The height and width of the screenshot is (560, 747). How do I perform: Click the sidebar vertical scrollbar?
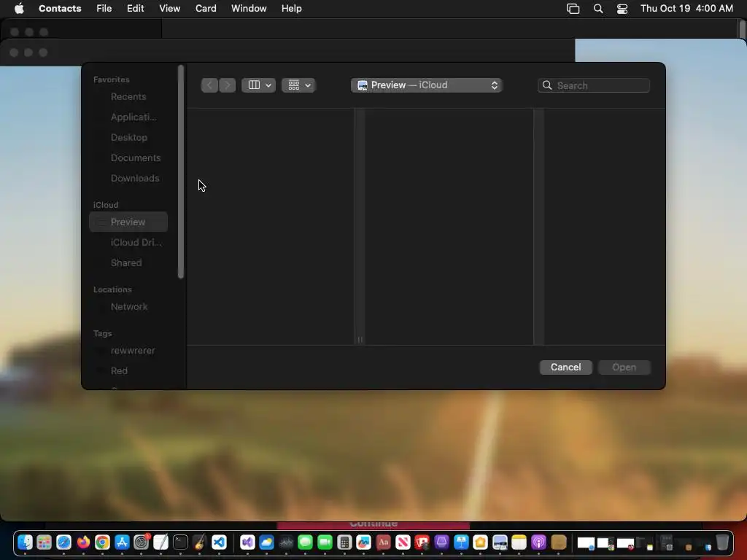pyautogui.click(x=181, y=171)
